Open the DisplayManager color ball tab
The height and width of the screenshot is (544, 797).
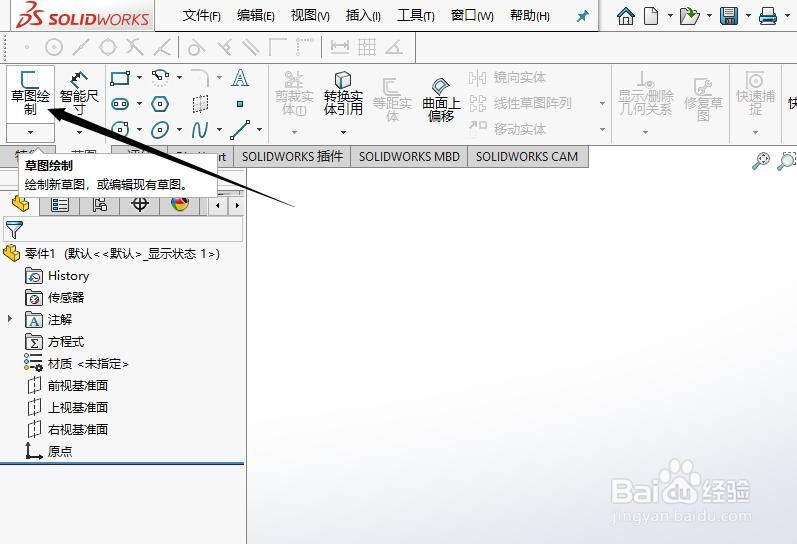(x=179, y=204)
